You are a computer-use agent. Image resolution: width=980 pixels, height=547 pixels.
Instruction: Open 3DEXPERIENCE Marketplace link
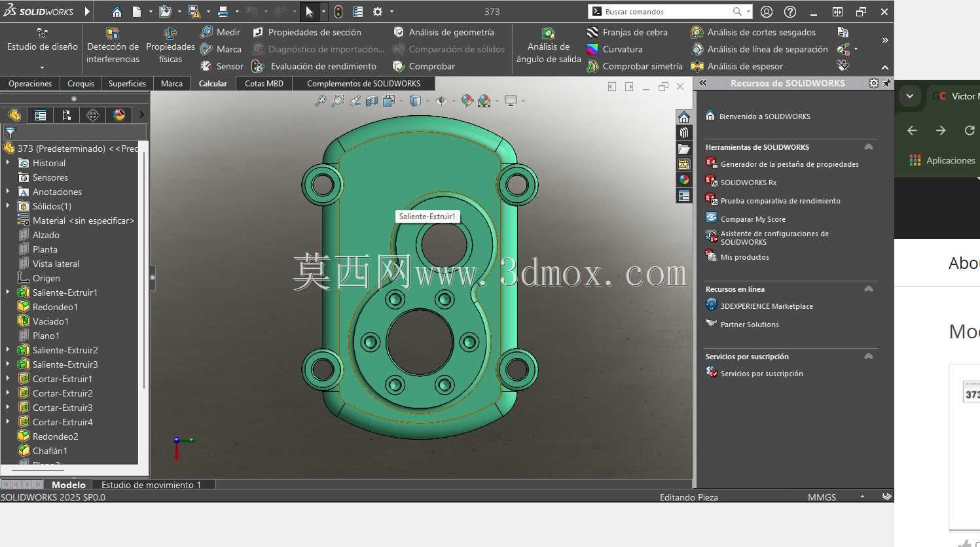(x=767, y=306)
